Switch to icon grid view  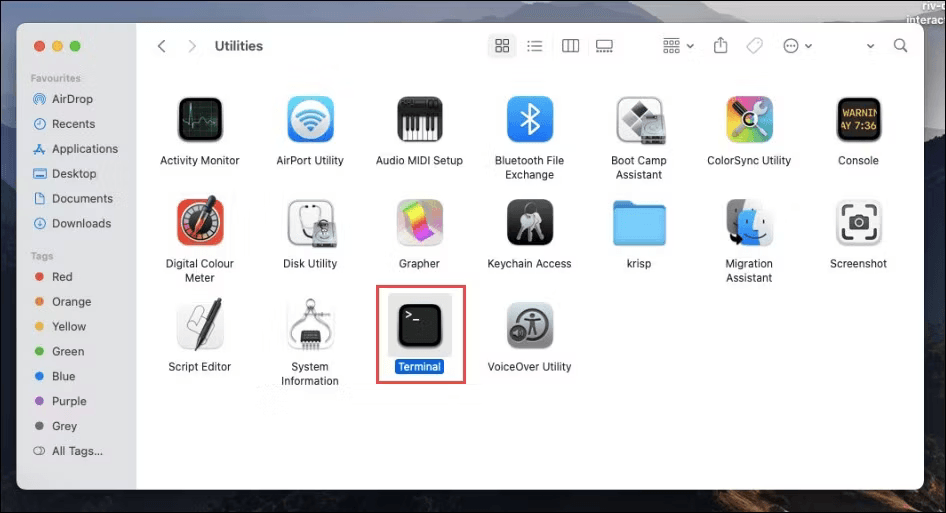point(502,46)
